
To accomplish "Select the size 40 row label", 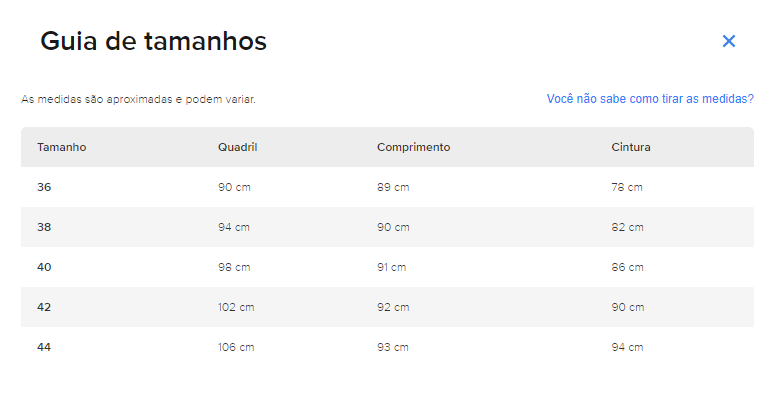I will [44, 267].
